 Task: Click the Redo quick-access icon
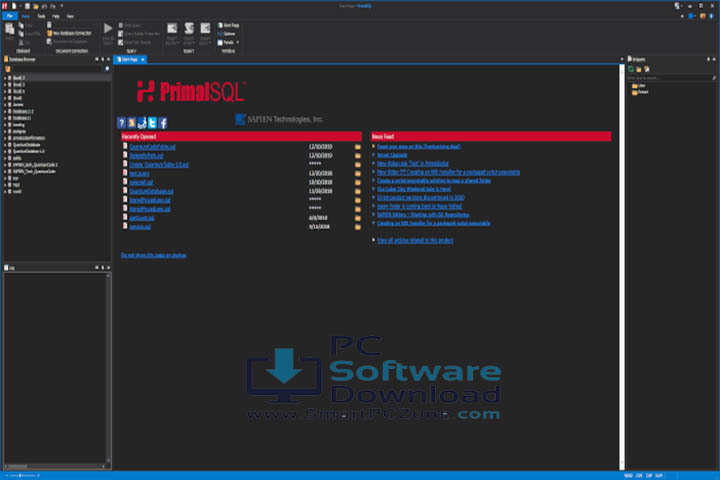tap(52, 6)
